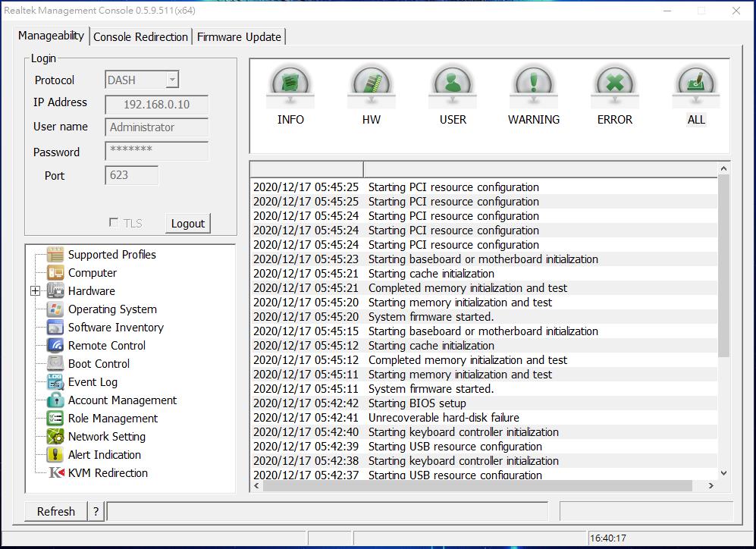This screenshot has width=756, height=549.
Task: Select the Remote Control label
Action: click(107, 346)
